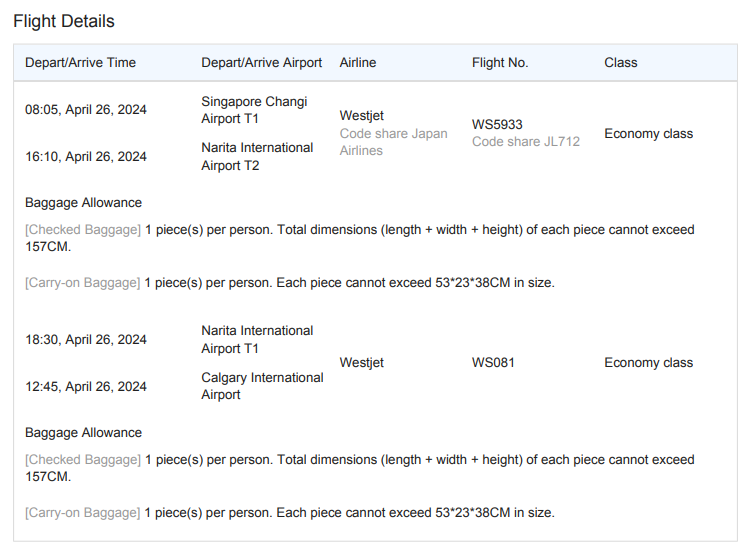Click departure time 08:05, April 26, 2024

coord(86,110)
